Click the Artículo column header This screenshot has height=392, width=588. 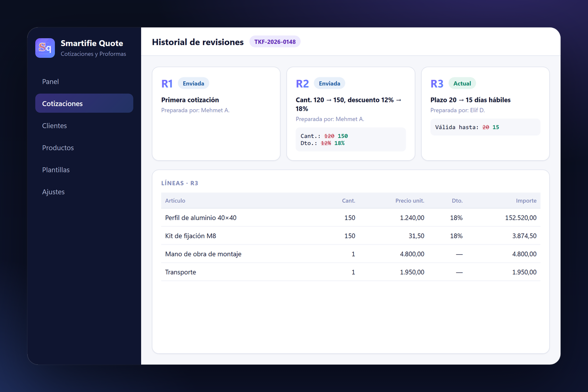(175, 200)
